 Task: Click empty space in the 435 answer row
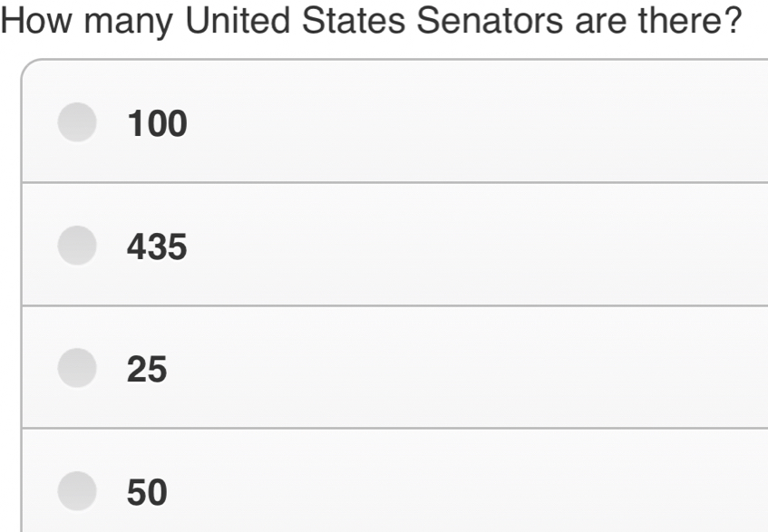point(471,247)
